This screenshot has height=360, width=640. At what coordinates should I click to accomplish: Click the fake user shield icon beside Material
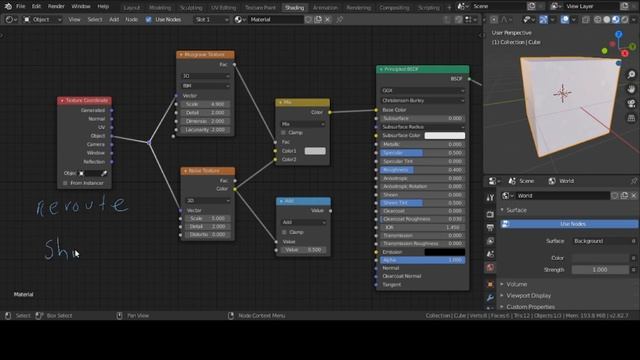coord(309,20)
